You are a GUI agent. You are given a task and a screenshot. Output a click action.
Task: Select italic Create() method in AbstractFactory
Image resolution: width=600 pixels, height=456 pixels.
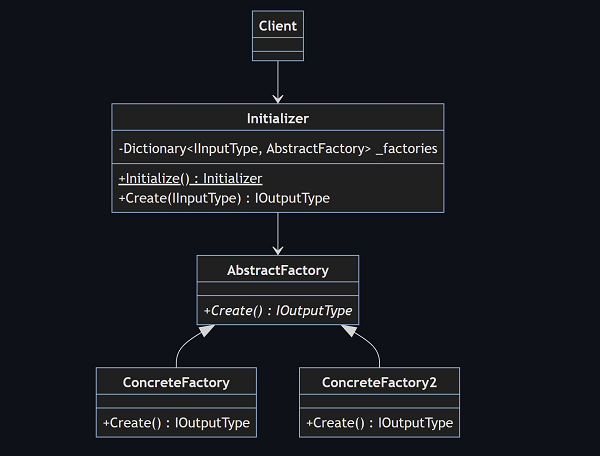(x=278, y=310)
